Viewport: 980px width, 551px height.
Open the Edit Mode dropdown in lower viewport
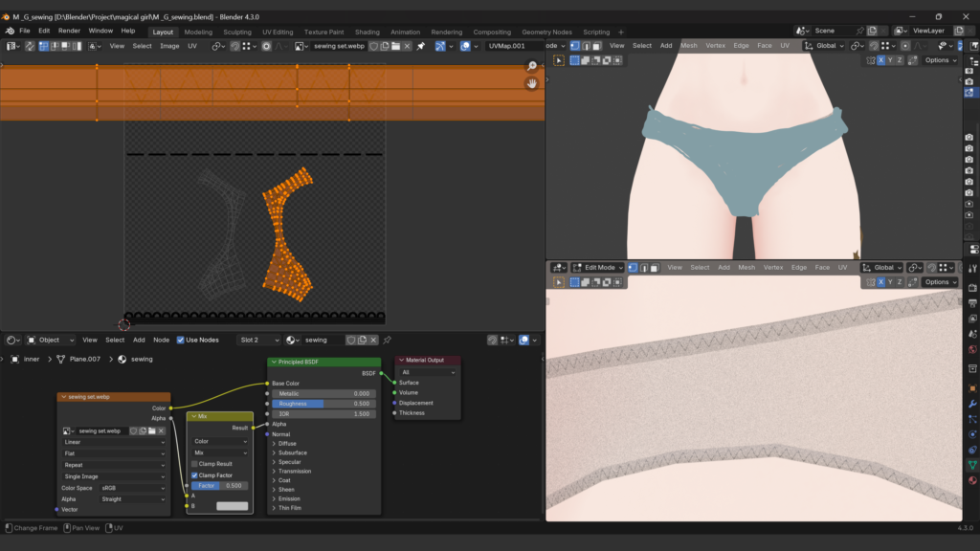click(x=598, y=268)
